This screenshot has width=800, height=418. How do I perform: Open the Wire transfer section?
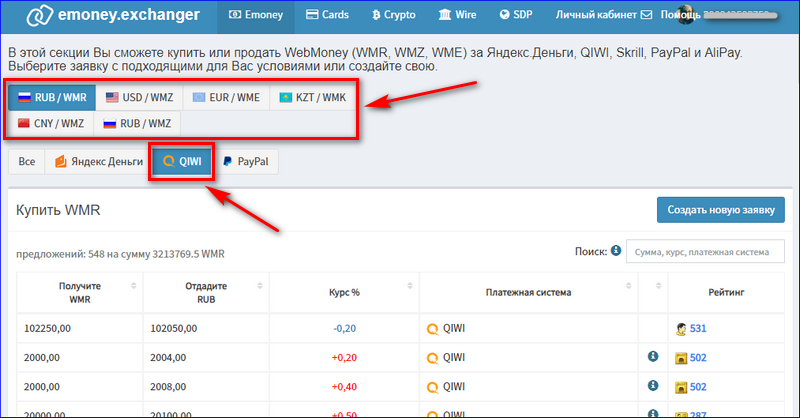tap(458, 15)
